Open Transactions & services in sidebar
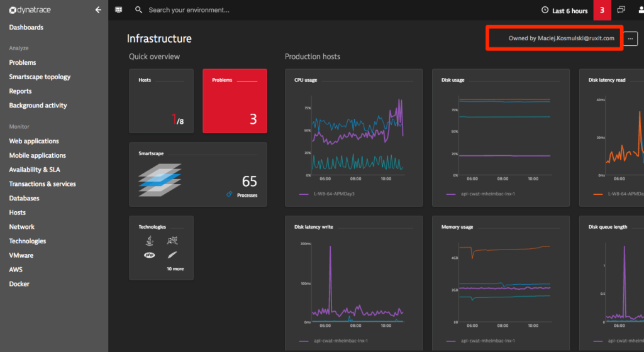644x352 pixels. tap(42, 184)
